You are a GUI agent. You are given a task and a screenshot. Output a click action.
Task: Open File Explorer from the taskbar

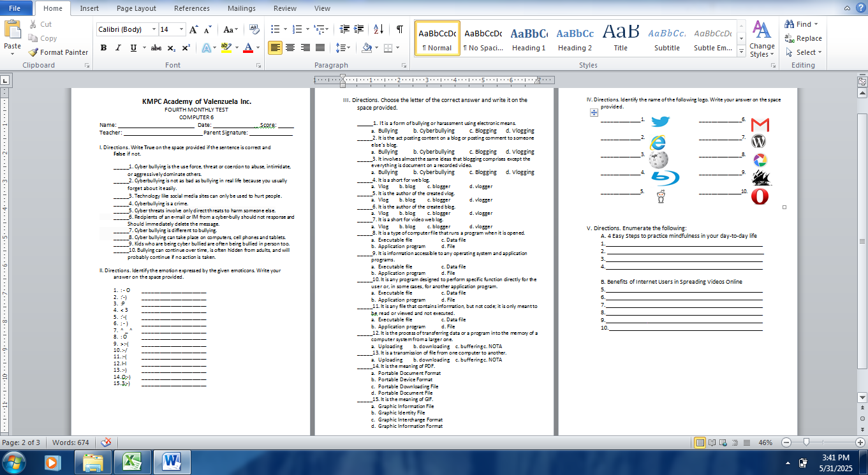[93, 462]
